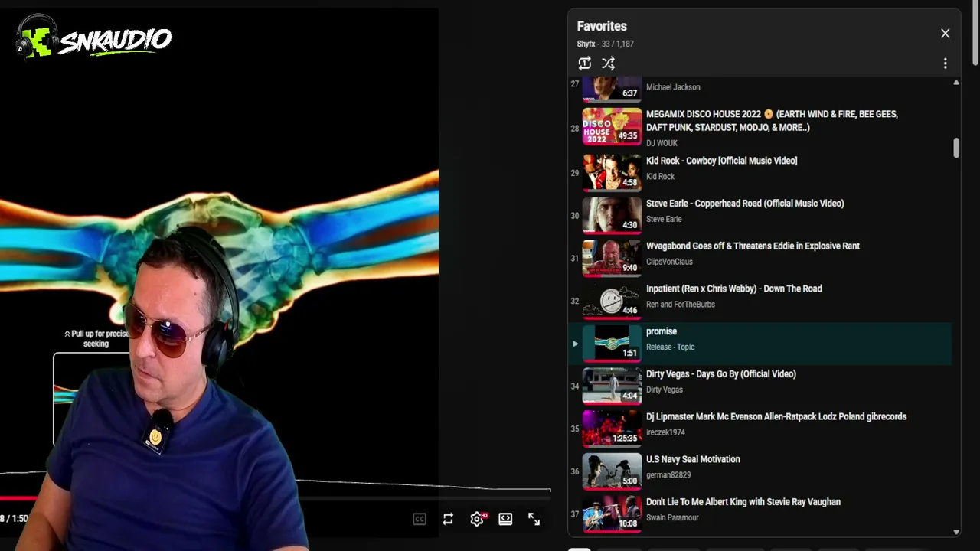Image resolution: width=980 pixels, height=551 pixels.
Task: Click the red video progress bar
Action: pos(18,497)
